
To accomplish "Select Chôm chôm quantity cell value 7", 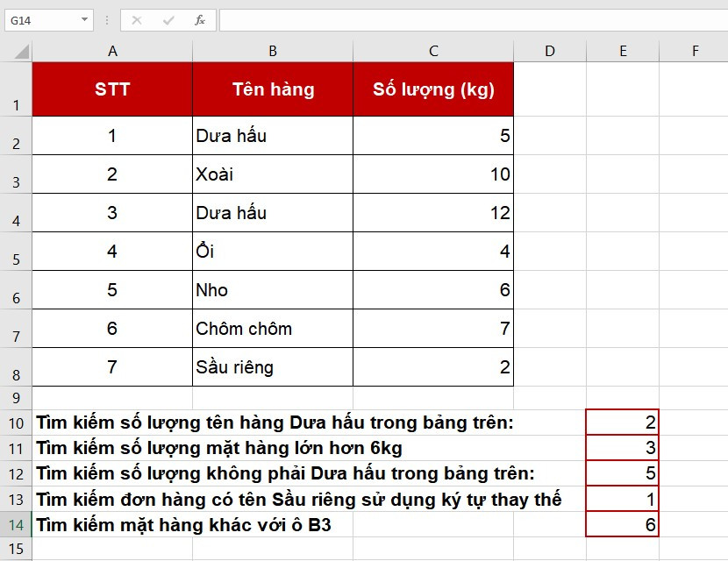I will [433, 328].
